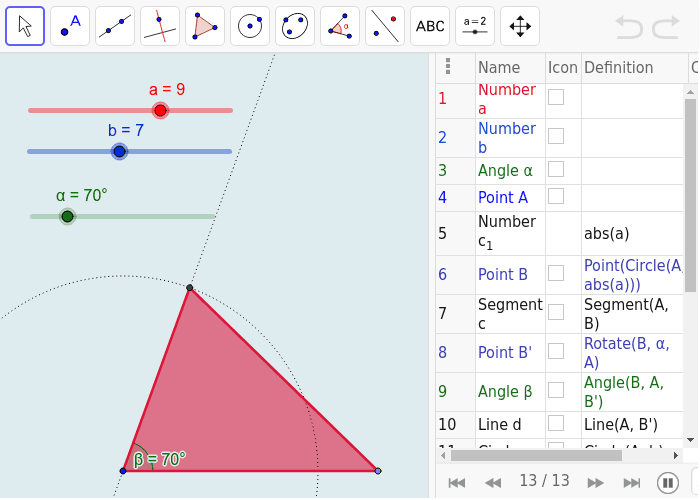The height and width of the screenshot is (500, 700).
Task: Select the Move arrow tool
Action: pyautogui.click(x=25, y=26)
